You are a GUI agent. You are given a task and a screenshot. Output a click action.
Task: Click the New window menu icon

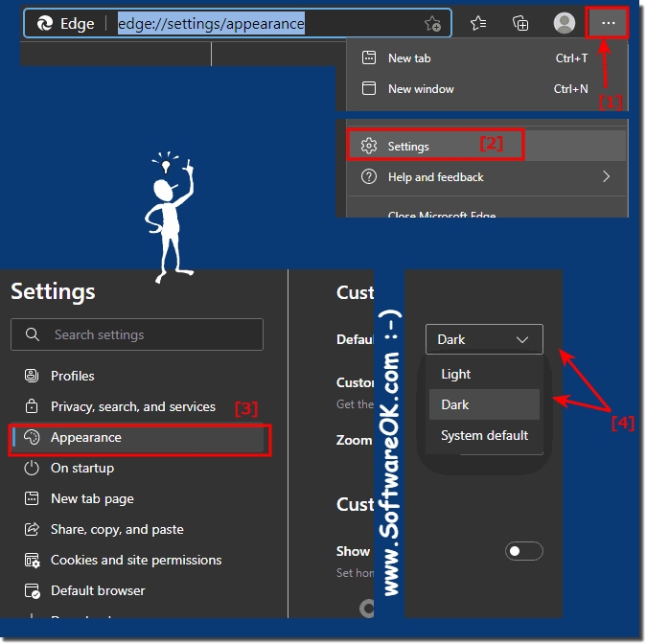click(369, 88)
